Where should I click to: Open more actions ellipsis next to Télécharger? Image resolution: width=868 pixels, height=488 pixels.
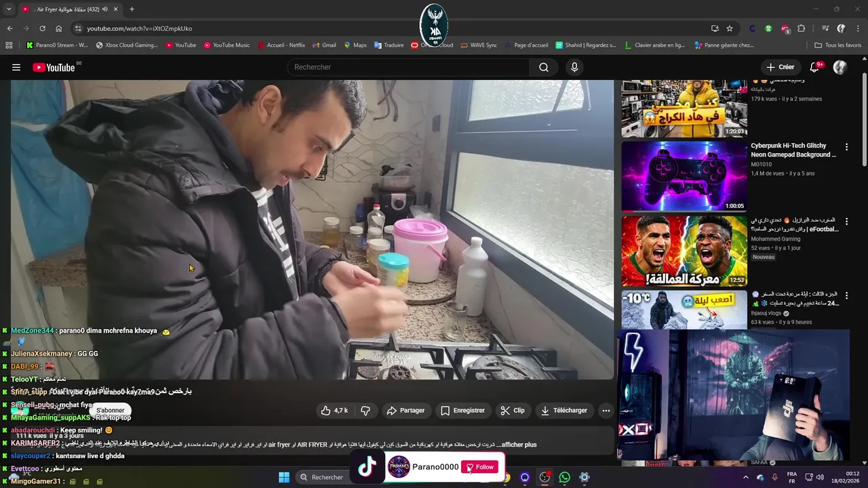pos(606,410)
